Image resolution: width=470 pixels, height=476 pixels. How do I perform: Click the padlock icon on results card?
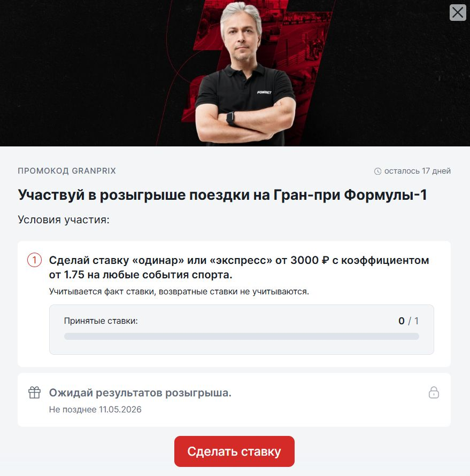coord(434,392)
